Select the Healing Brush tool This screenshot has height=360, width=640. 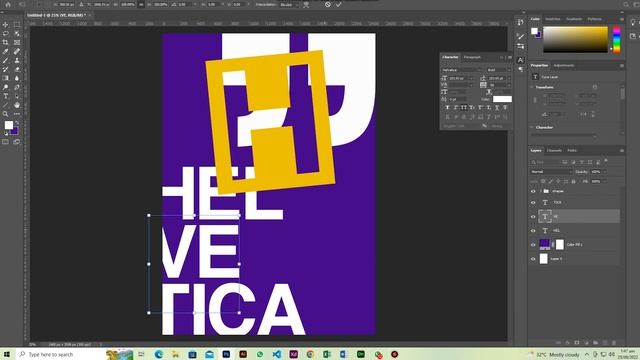pos(17,51)
